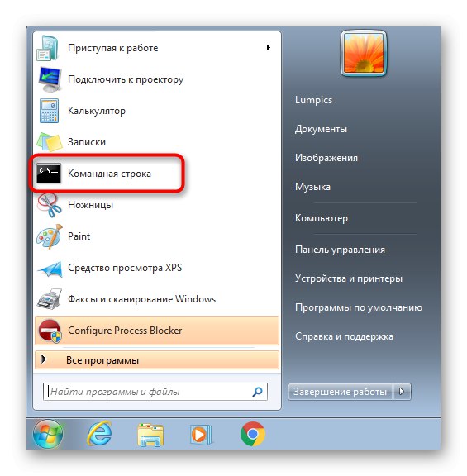Expand the Приступая к работе submenu arrow
Viewport: 467px width, 476px height.
(268, 48)
